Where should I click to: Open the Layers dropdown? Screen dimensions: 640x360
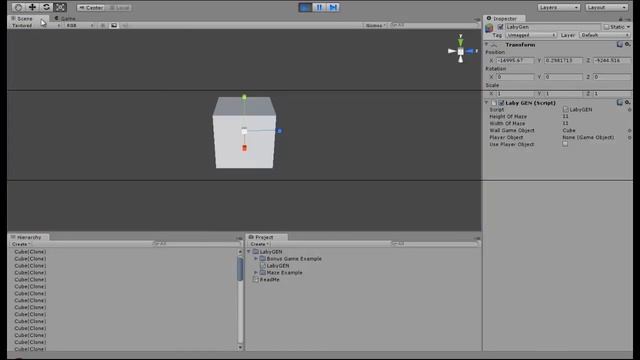click(558, 7)
